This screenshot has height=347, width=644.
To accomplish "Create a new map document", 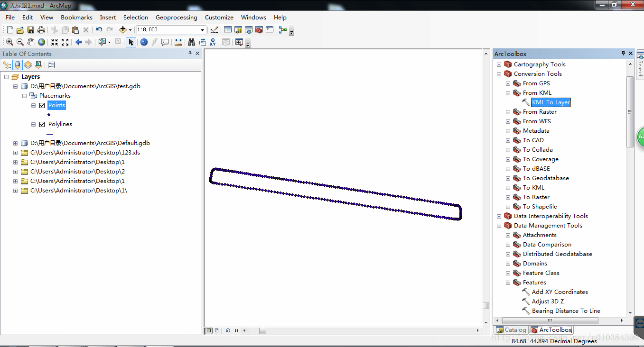I will point(10,30).
